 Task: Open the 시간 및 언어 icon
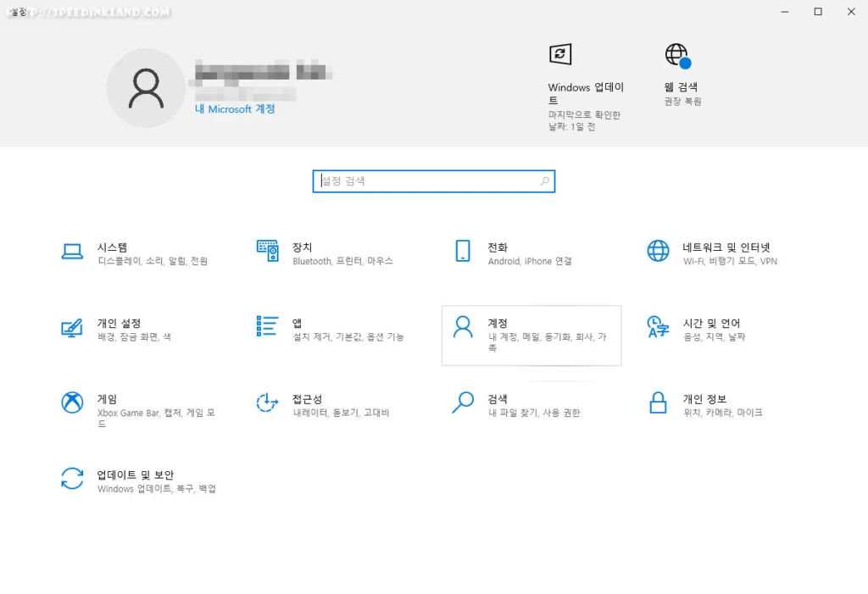(658, 326)
